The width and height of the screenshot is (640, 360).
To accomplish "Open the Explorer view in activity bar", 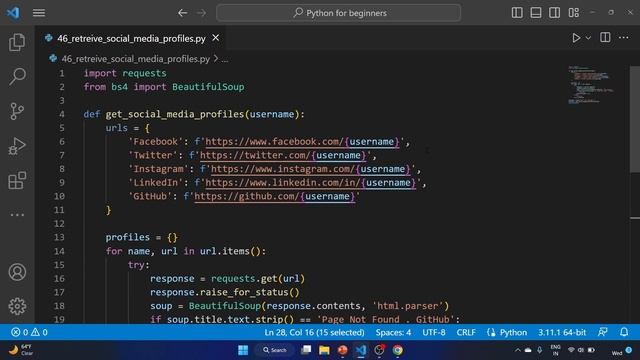I will 17,42.
